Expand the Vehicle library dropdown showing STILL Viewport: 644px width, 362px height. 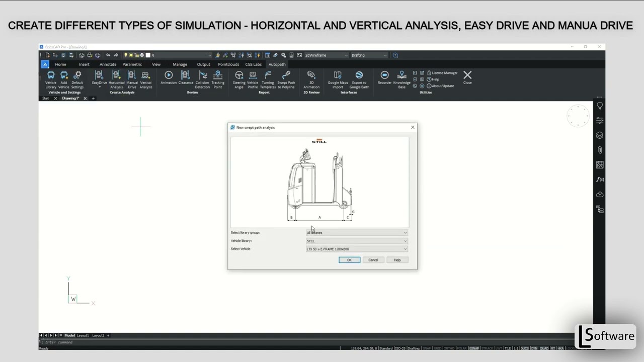coord(357,241)
